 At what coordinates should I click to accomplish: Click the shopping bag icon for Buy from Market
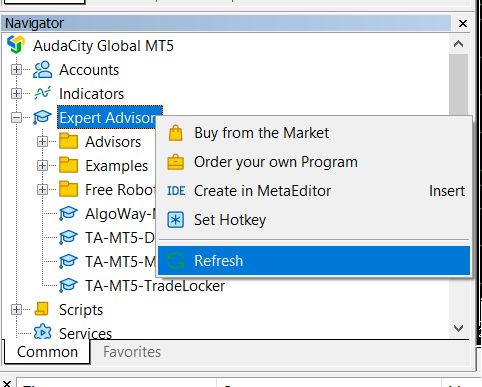[x=176, y=133]
